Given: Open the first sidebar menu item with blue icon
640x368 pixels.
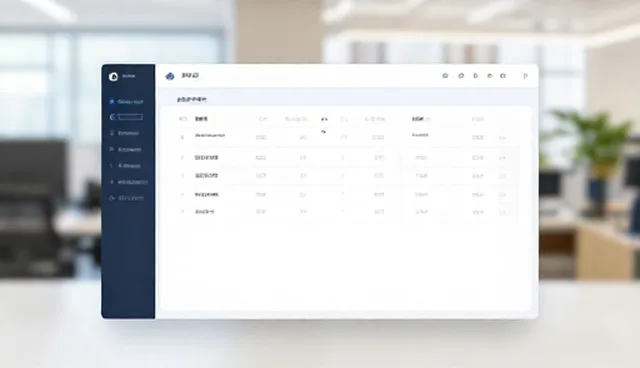Looking at the screenshot, I should [x=126, y=102].
